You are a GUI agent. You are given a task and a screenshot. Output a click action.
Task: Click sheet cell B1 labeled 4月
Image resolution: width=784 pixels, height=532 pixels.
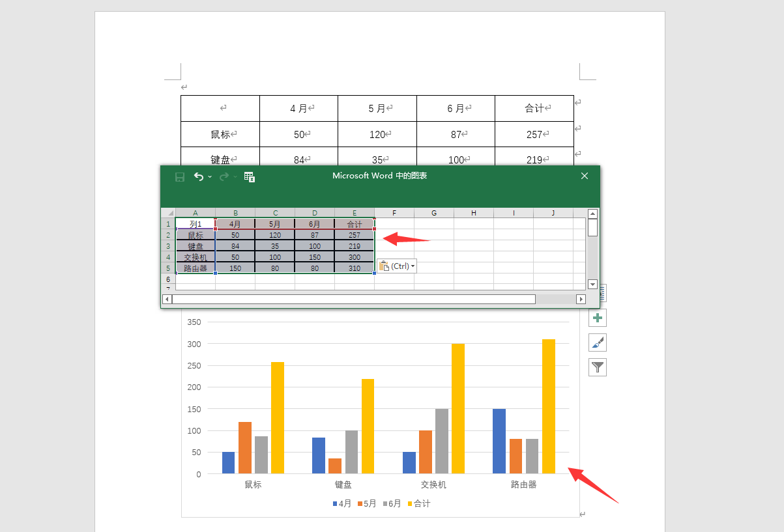[x=235, y=224]
